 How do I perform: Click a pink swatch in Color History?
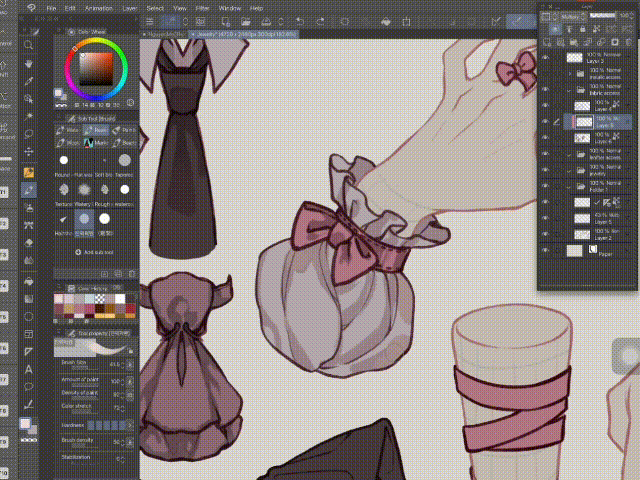90,307
